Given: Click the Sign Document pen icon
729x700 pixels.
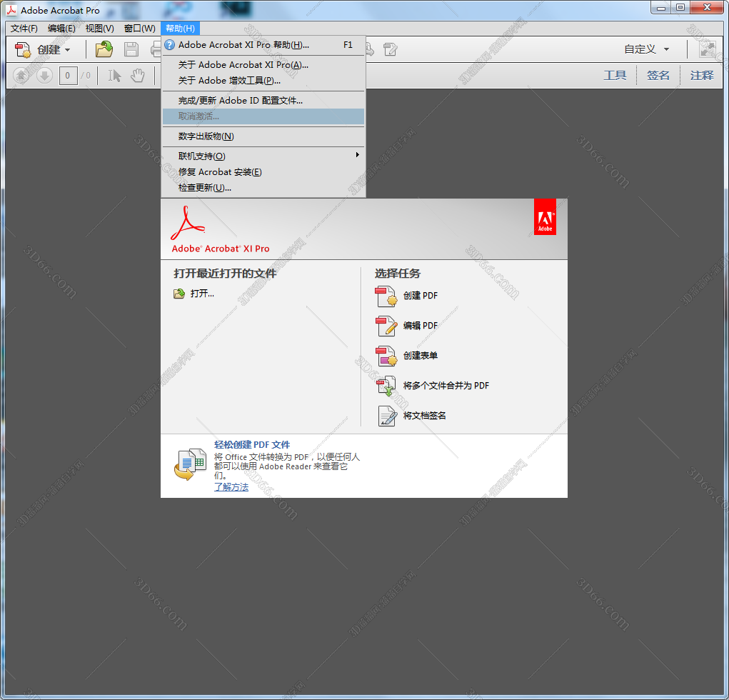Looking at the screenshot, I should pos(387,416).
